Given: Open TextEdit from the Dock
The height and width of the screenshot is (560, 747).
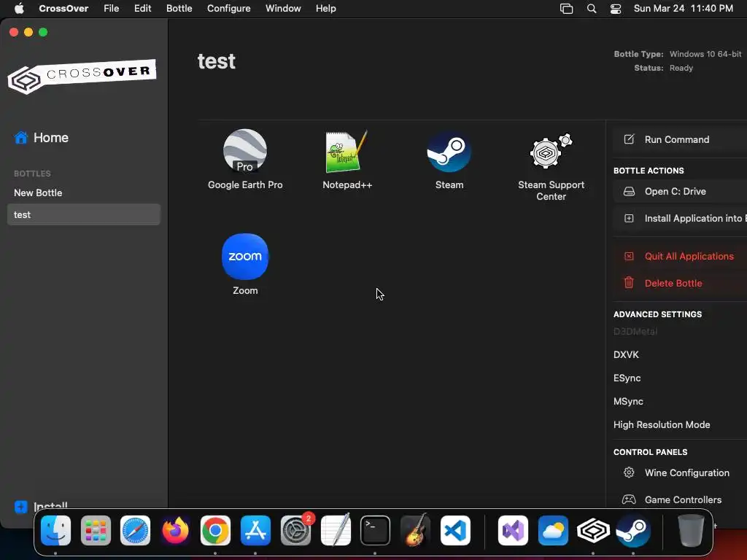Looking at the screenshot, I should [336, 531].
